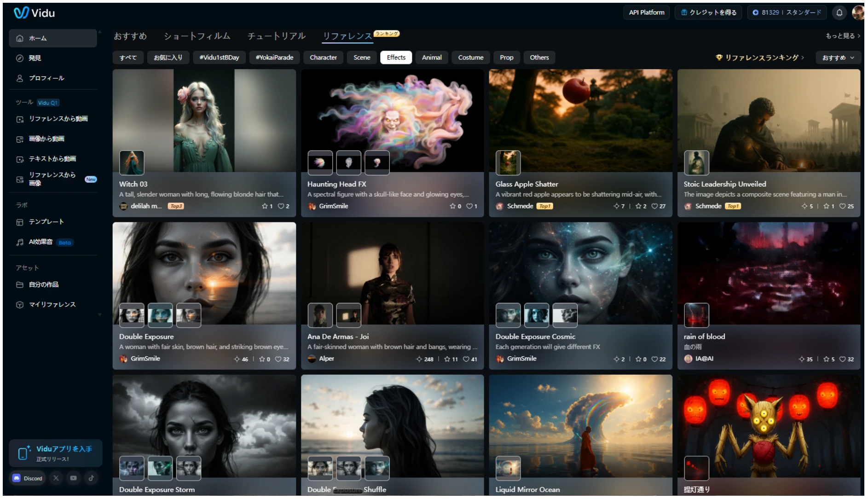The image size is (868, 499).
Task: Like the Glass Apple Shatter card heart
Action: (x=654, y=206)
